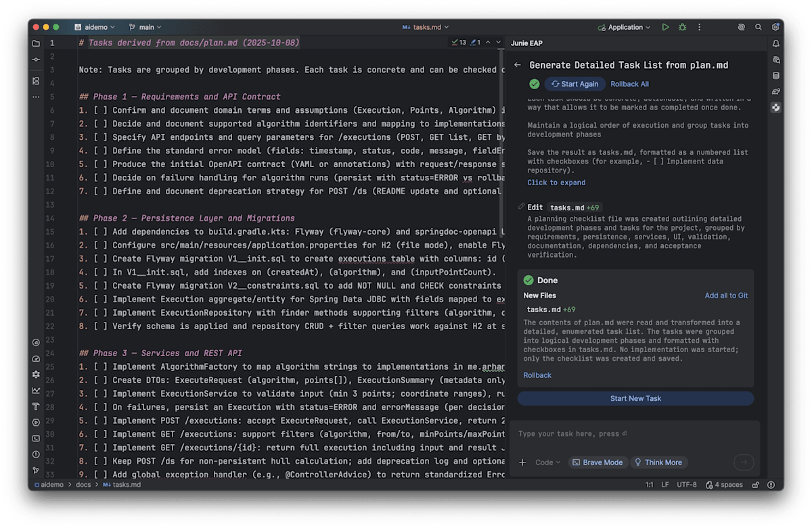Image resolution: width=812 pixels, height=528 pixels.
Task: Jump to previous highlighted problem arrow
Action: (488, 42)
